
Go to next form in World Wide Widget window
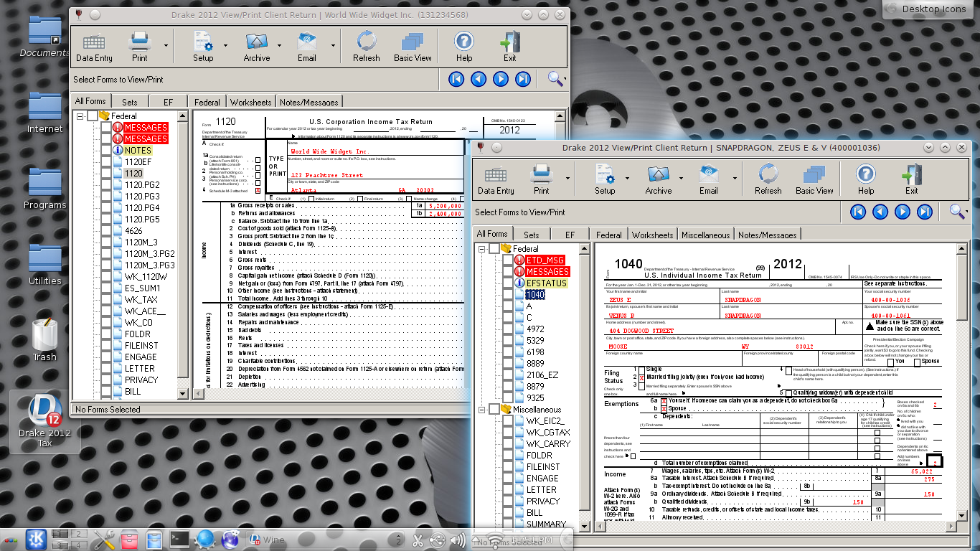(x=501, y=79)
